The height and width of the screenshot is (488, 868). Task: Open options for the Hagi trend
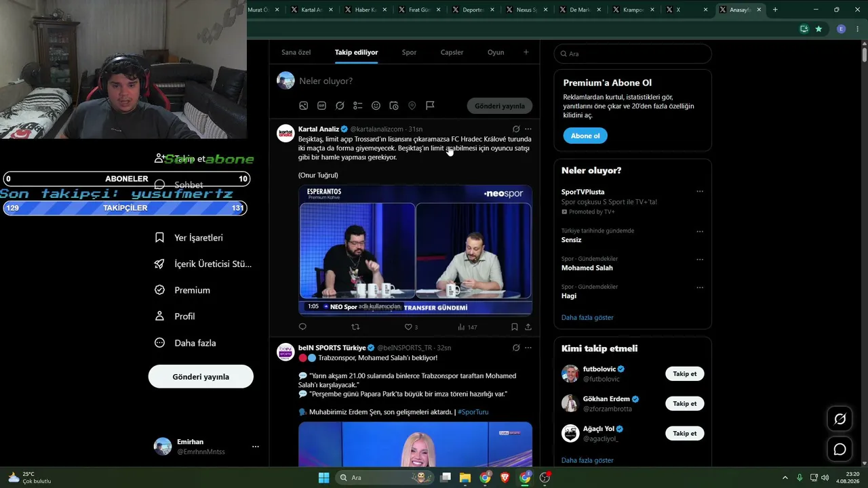(700, 287)
